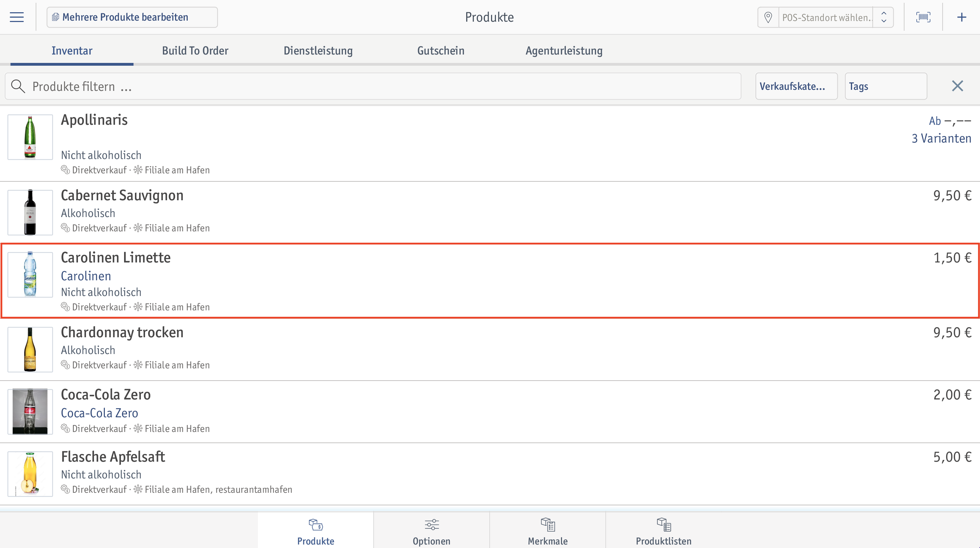Open Carolinen Limette bottle thumbnail
Screen dimensions: 980x548
tap(30, 274)
